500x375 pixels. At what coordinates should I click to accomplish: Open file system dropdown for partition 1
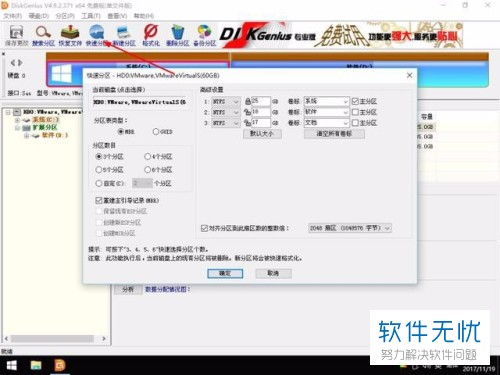coord(226,101)
